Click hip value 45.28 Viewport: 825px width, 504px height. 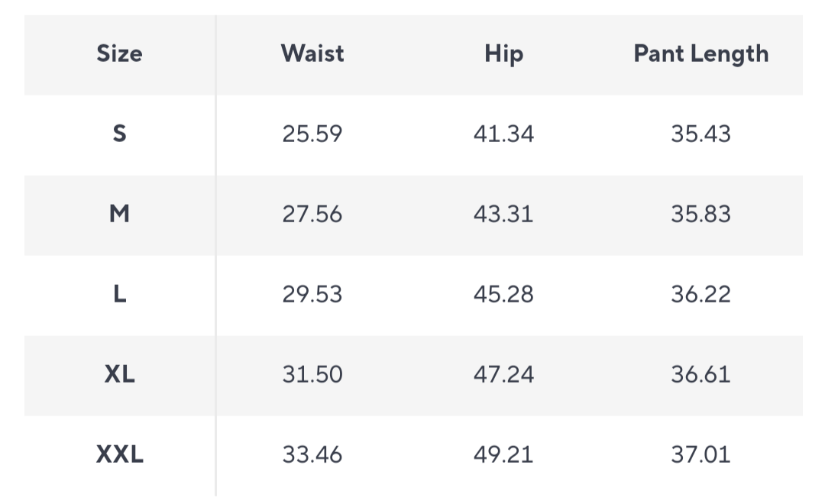503,294
